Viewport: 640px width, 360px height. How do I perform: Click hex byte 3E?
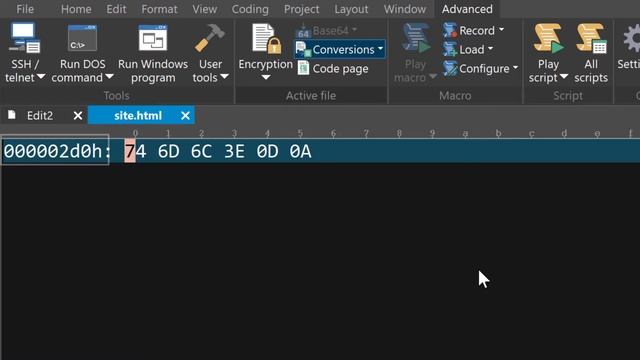coord(234,151)
